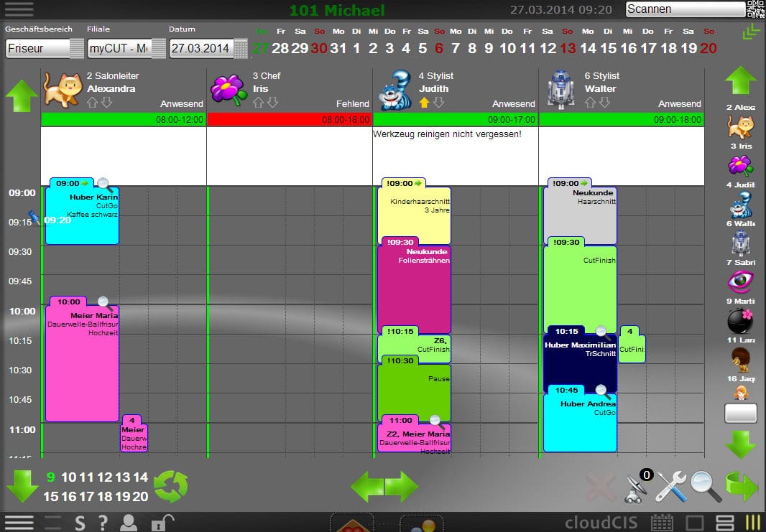Click Judith's blue cat avatar in header
This screenshot has width=766, height=532.
point(394,89)
